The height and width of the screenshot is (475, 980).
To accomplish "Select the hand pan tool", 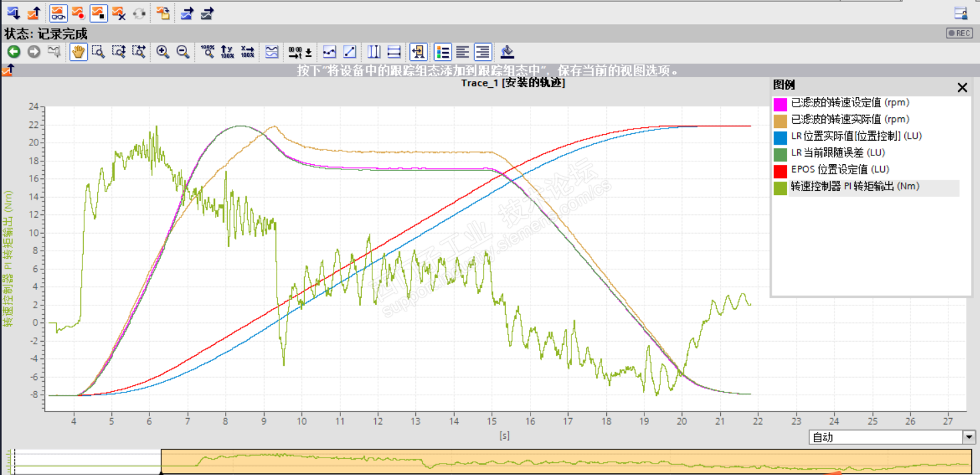I will 78,52.
